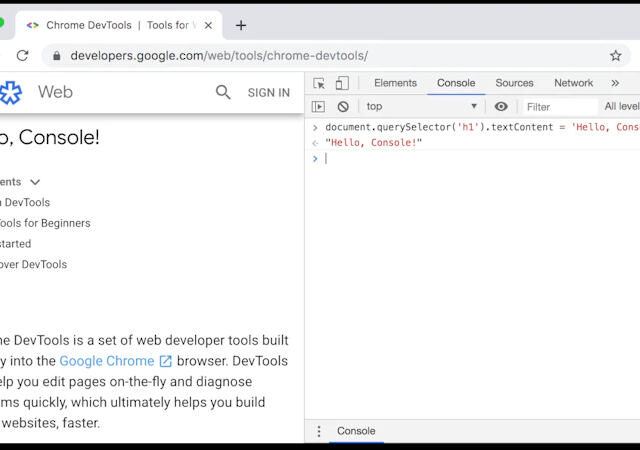Open the log levels dropdown
640x450 pixels.
pos(621,106)
